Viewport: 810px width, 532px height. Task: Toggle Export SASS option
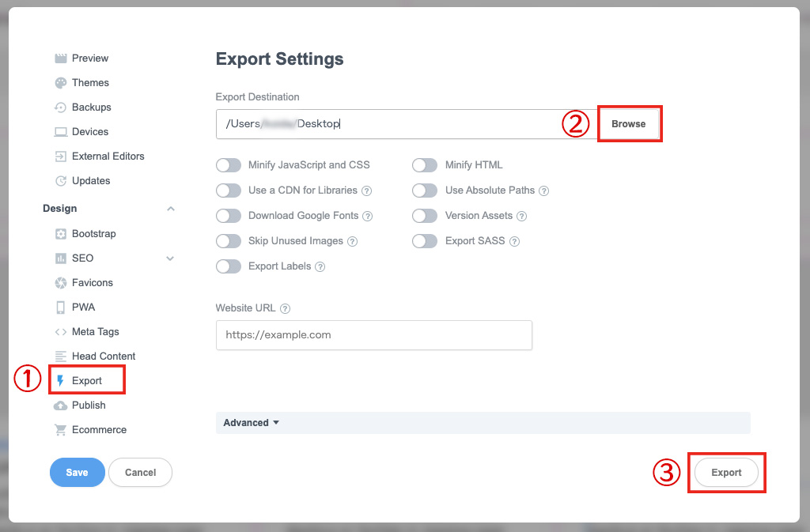click(x=425, y=241)
